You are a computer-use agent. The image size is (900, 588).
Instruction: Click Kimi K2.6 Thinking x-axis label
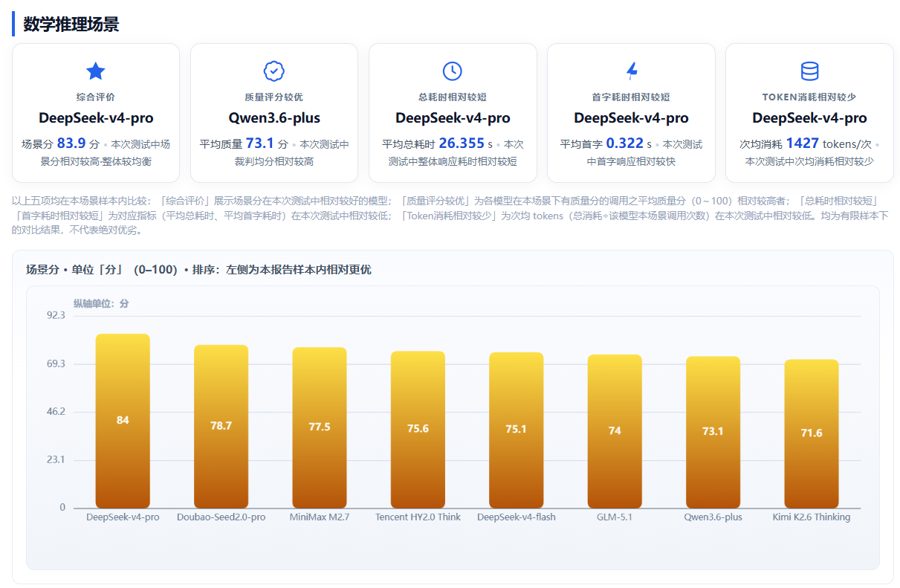[x=812, y=517]
